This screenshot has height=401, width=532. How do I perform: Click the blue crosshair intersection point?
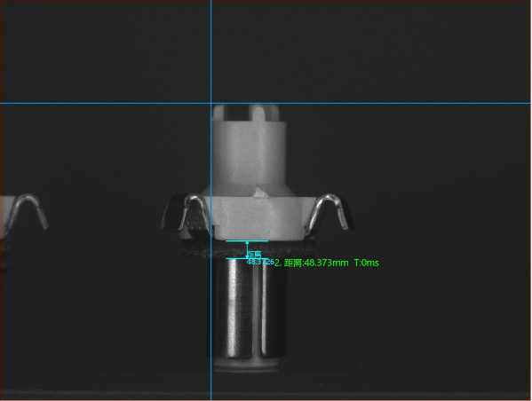pyautogui.click(x=211, y=103)
